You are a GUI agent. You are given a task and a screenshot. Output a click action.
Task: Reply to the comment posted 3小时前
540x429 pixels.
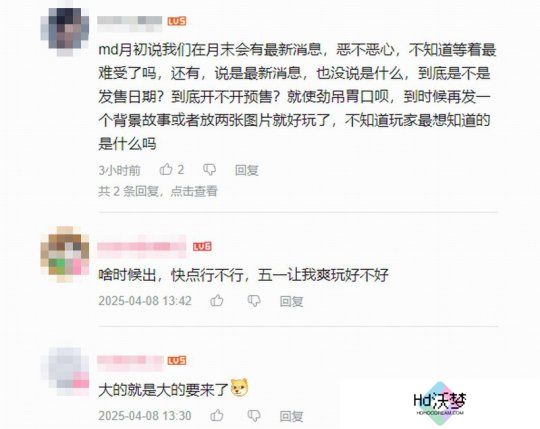tap(247, 170)
